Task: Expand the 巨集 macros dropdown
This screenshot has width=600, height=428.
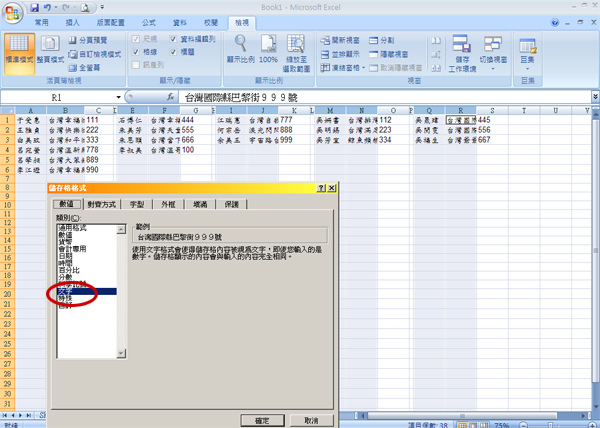Action: [527, 70]
